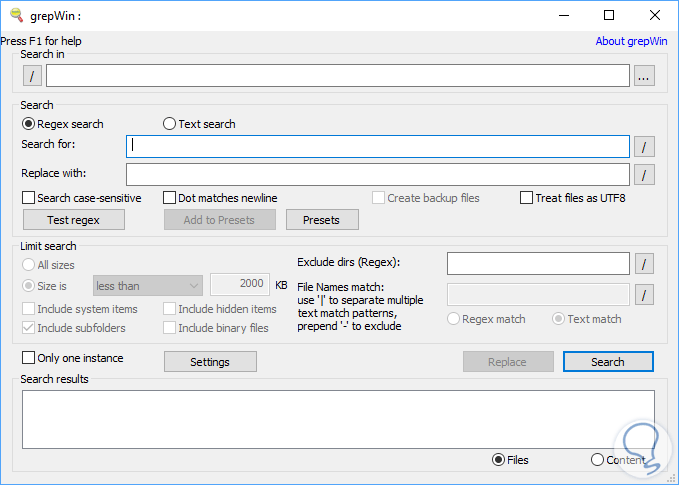Click the slash button beside Exclude dirs field
This screenshot has width=679, height=485.
tap(644, 264)
